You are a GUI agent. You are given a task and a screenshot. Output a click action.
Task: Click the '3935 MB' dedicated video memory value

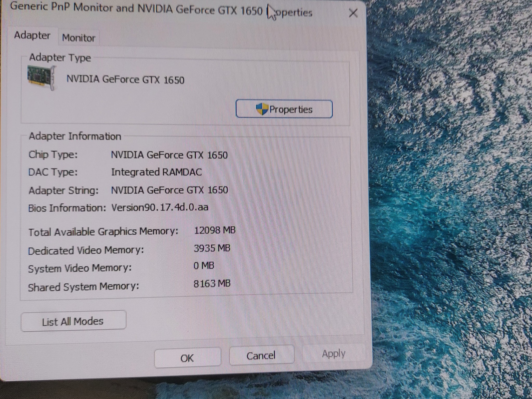click(x=212, y=248)
